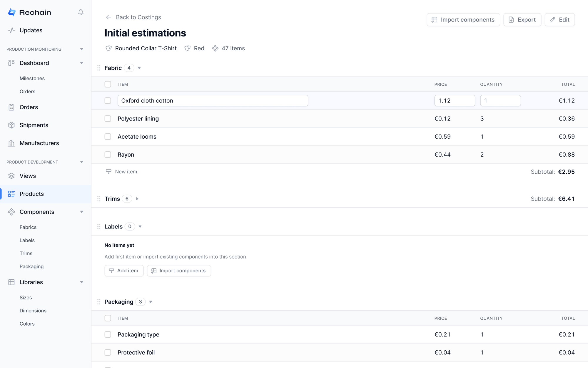588x368 pixels.
Task: Click the Manufacturers building icon
Action: (11, 143)
